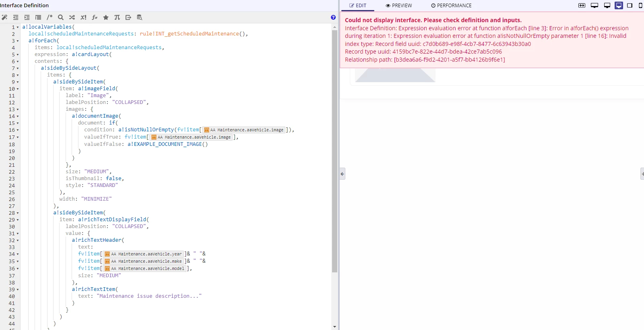644x330 pixels.
Task: Collapse the editor pane with left arrow handle
Action: pyautogui.click(x=343, y=174)
